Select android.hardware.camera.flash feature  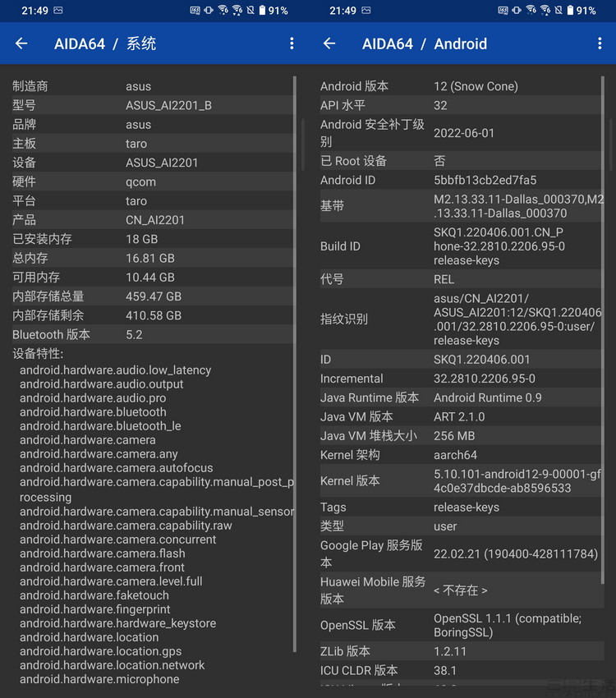tap(103, 553)
